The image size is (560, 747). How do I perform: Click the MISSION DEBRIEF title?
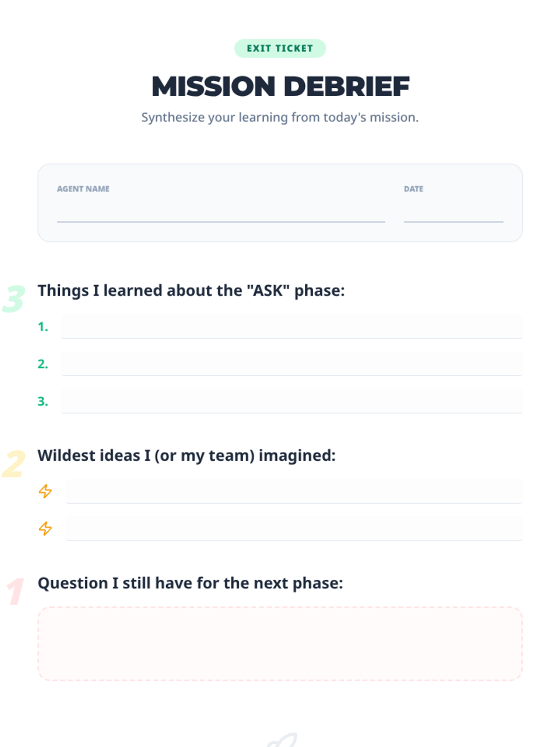coord(280,86)
